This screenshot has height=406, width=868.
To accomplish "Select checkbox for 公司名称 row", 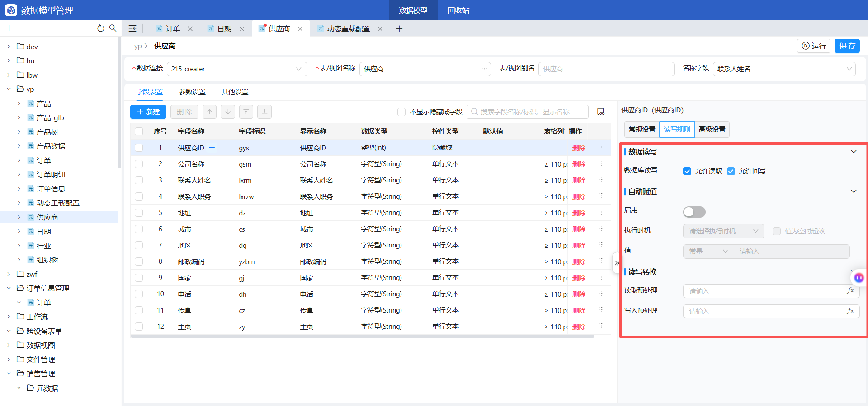I will pos(139,164).
